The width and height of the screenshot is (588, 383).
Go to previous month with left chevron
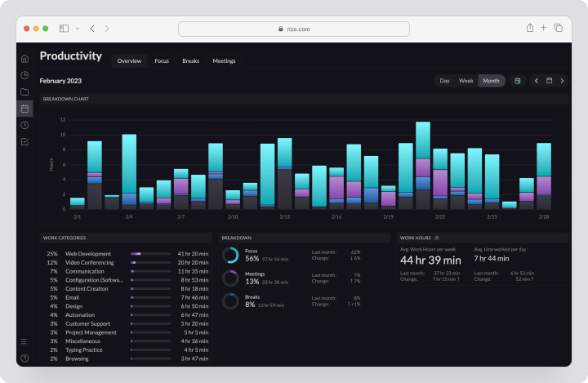click(537, 81)
